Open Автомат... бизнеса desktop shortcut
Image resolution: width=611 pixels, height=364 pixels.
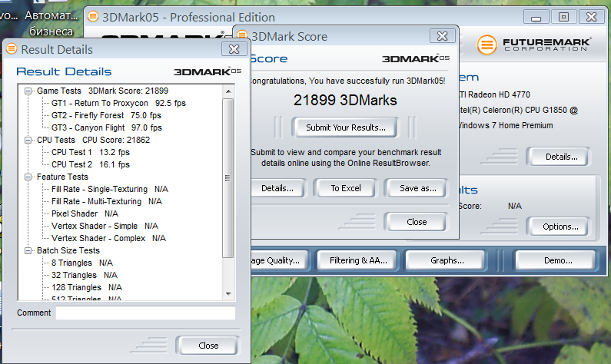coord(51,23)
